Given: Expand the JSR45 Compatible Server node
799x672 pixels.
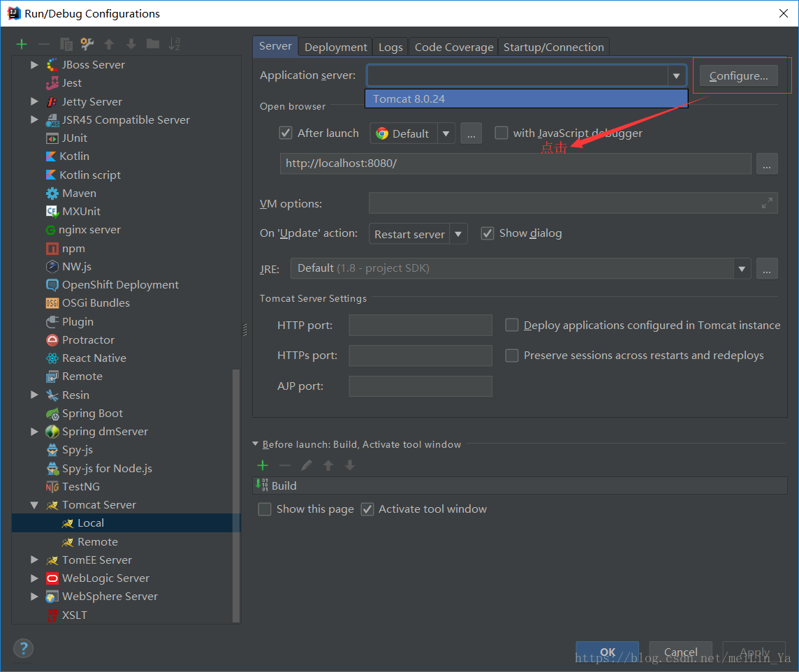Looking at the screenshot, I should (x=34, y=119).
